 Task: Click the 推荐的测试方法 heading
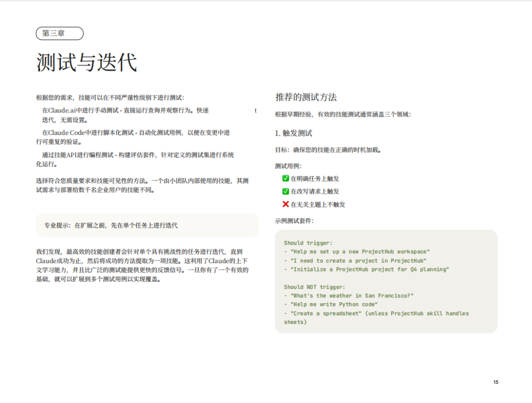(306, 97)
